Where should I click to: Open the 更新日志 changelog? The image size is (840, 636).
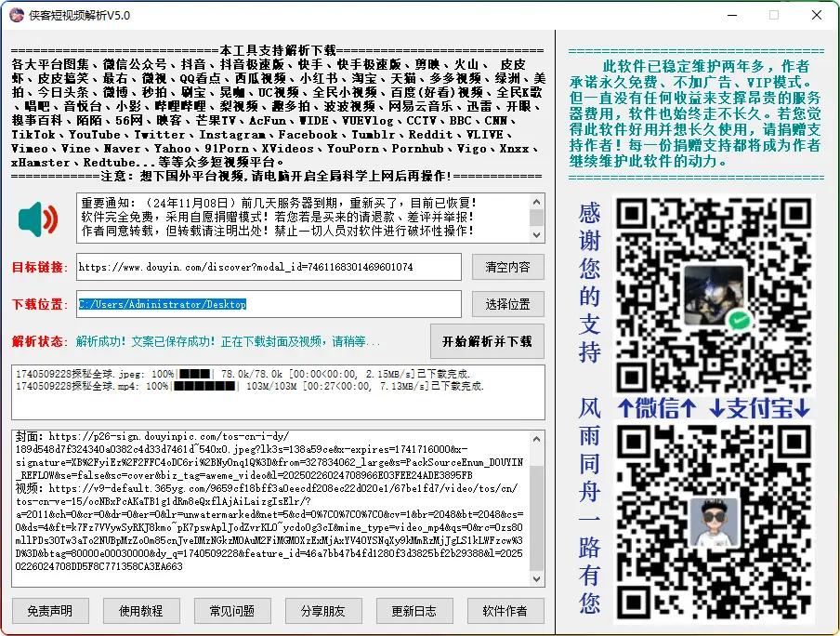point(413,611)
